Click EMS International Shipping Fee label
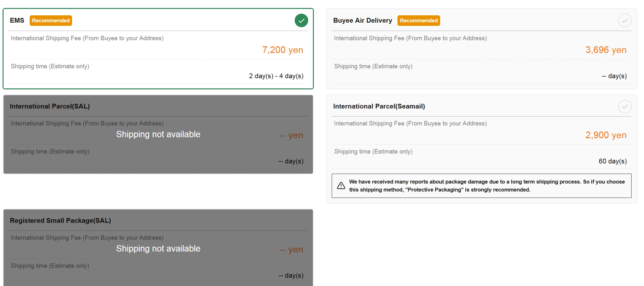This screenshot has width=644, height=286. (87, 38)
